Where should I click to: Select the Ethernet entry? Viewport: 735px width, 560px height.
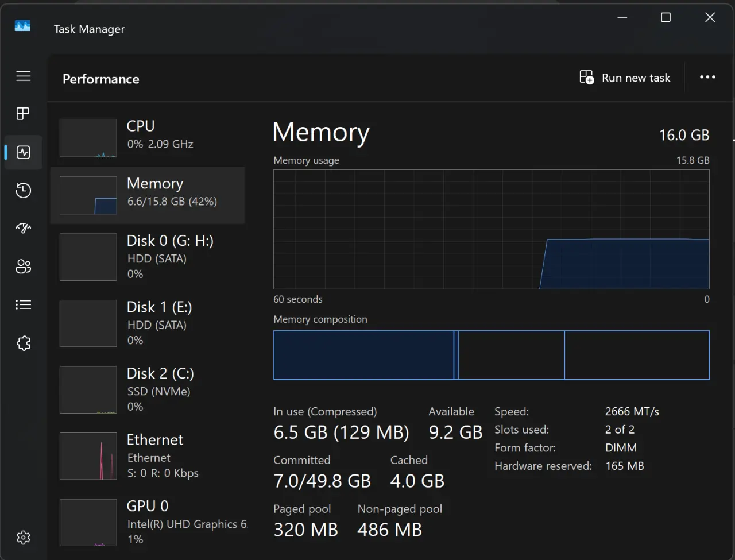pos(148,456)
